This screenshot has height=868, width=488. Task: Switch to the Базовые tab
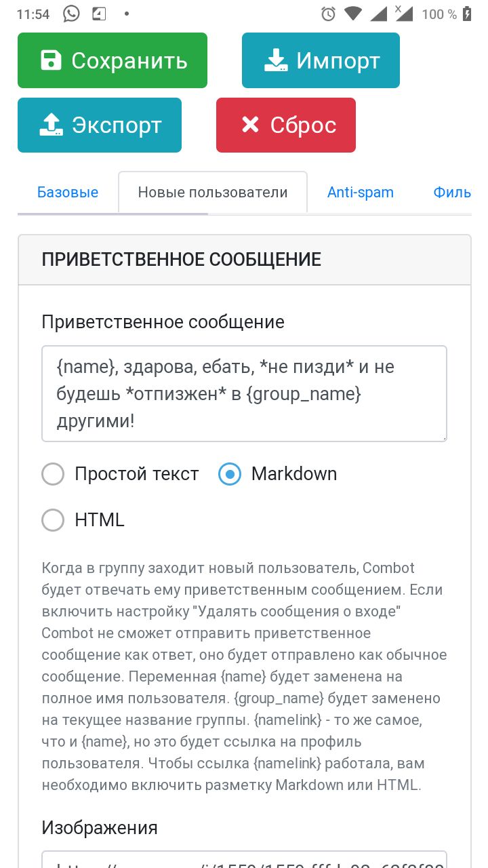[68, 193]
